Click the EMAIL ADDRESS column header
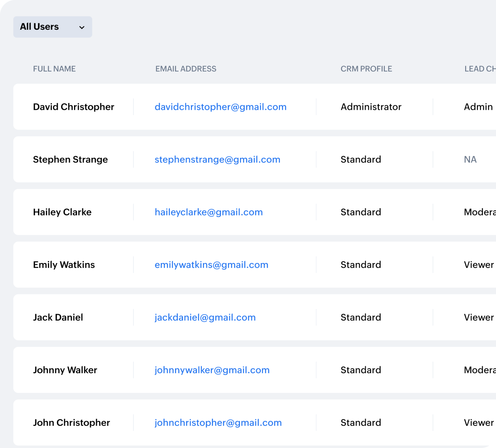This screenshot has width=496, height=448. pyautogui.click(x=186, y=69)
